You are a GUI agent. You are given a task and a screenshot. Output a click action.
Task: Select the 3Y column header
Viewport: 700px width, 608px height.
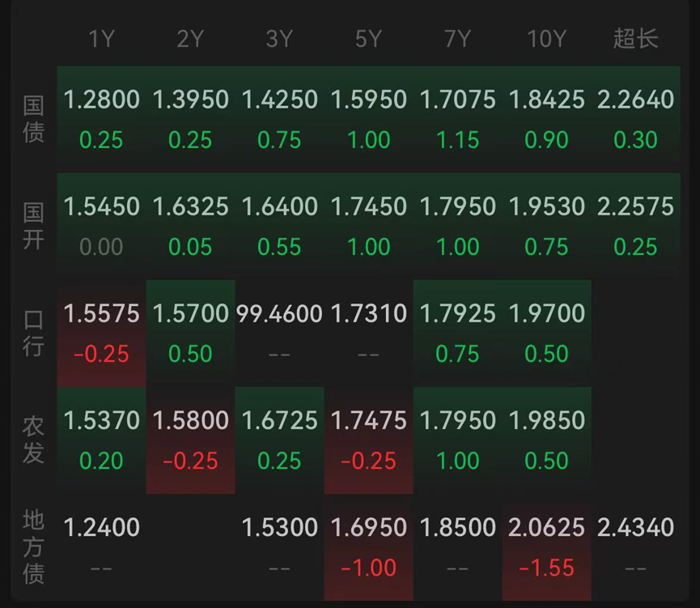[x=278, y=37]
